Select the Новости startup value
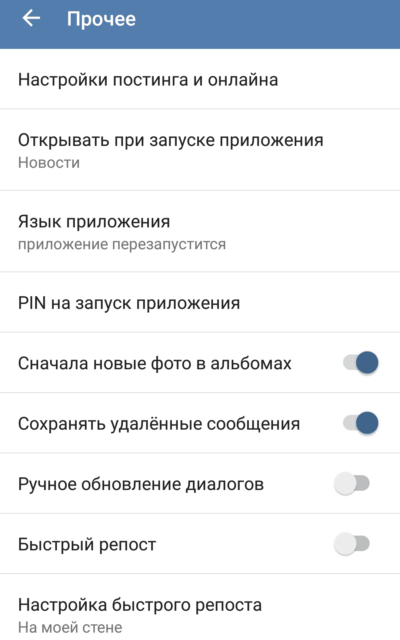The image size is (400, 640). [49, 163]
